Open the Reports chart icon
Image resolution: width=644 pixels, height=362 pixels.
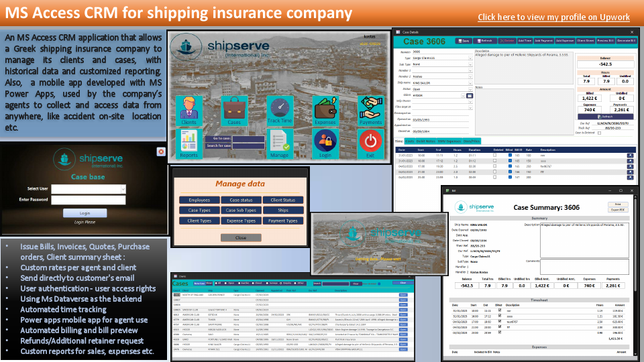[x=189, y=143]
